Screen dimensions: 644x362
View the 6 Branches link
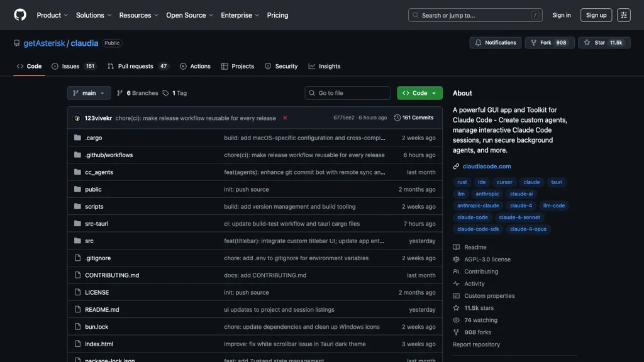138,93
